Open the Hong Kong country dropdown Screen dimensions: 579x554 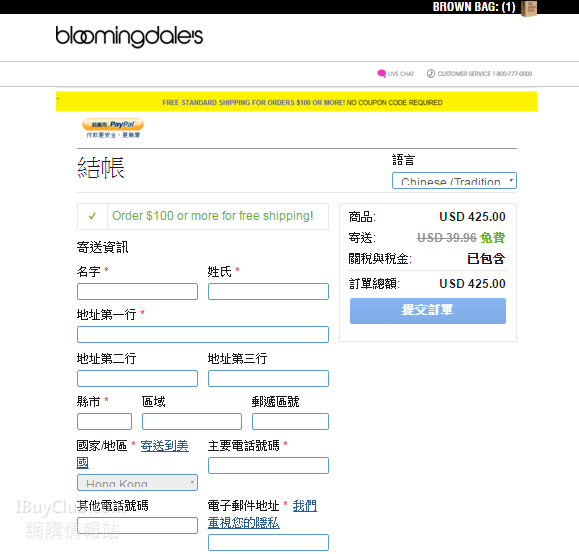click(137, 482)
